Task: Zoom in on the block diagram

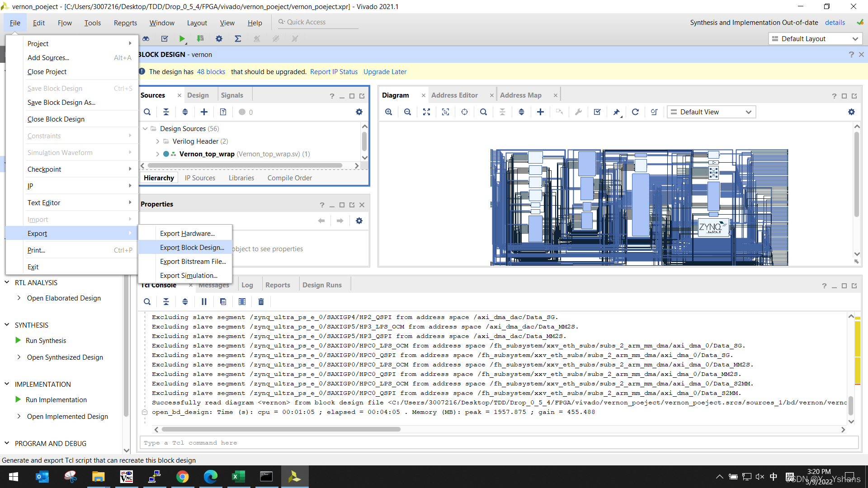Action: (x=388, y=112)
